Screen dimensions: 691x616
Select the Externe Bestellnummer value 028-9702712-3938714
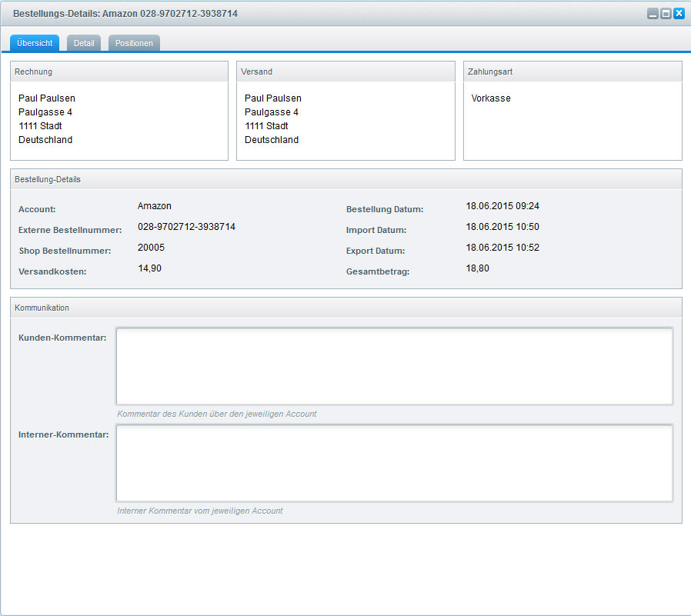186,227
